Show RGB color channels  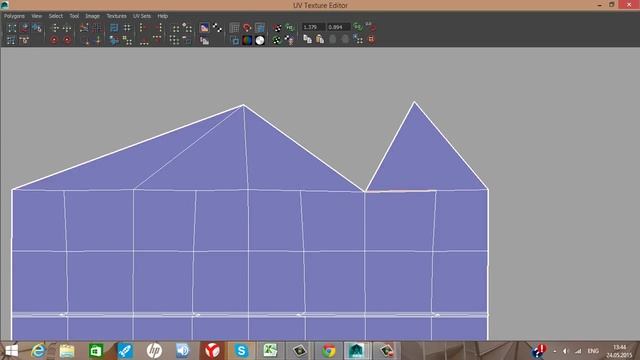247,40
